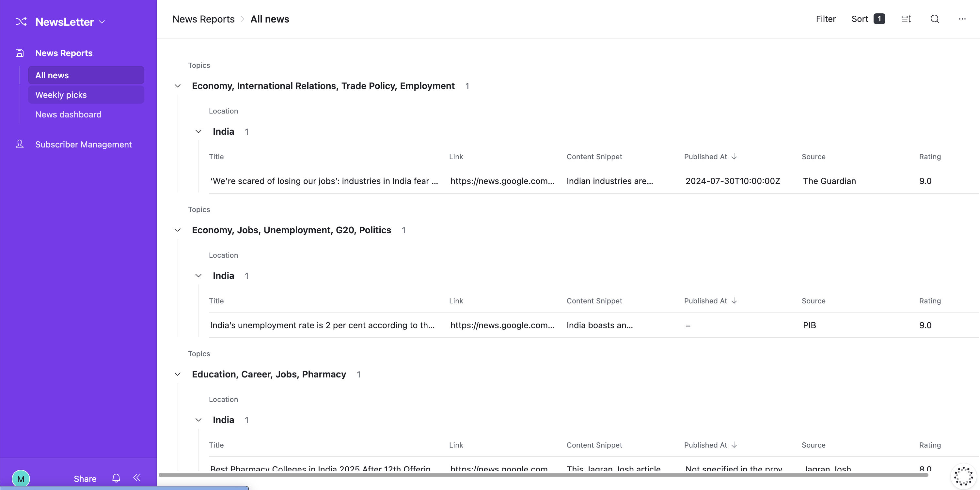980x490 pixels.
Task: Click the Subscriber Management person icon
Action: coord(19,144)
